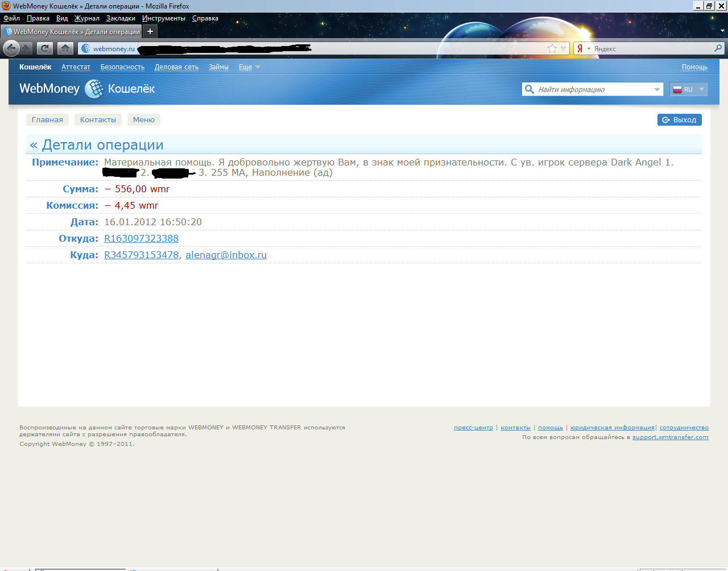Open the пресс-центр footer link

[473, 427]
